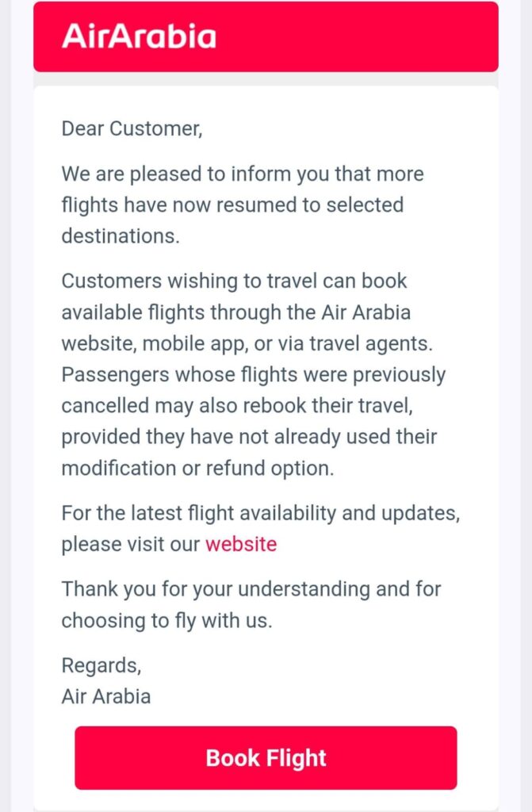This screenshot has width=532, height=812.
Task: Tap the 'modification or refund option.' line
Action: pos(197,468)
